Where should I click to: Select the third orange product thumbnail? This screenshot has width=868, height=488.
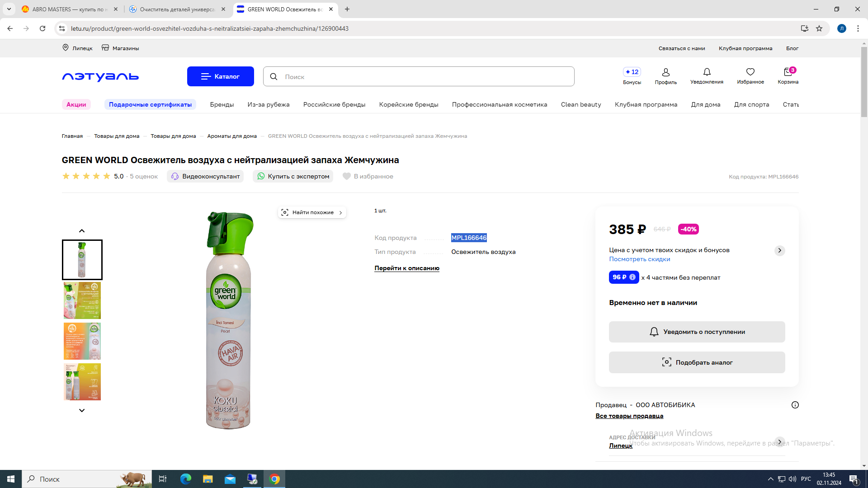(82, 341)
